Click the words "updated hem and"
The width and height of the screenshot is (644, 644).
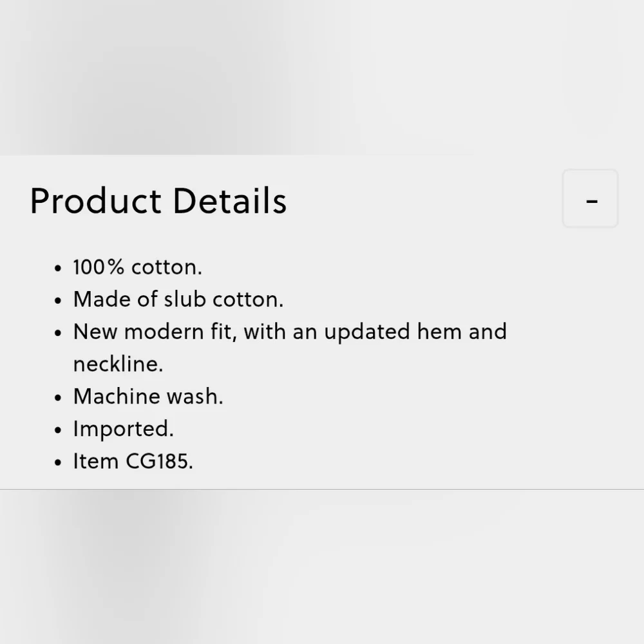point(415,332)
